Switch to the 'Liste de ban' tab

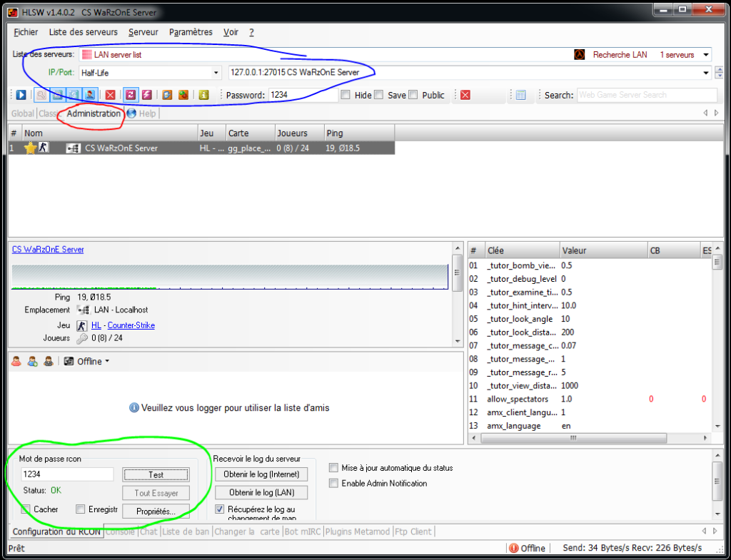tap(186, 531)
